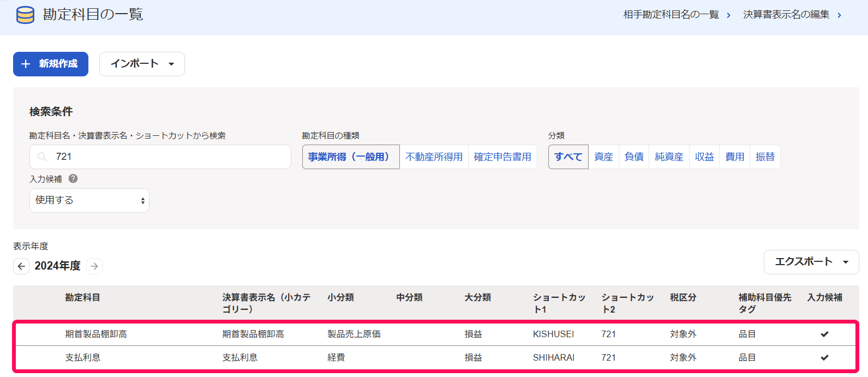Click the 補助科目優先タグ column header

[765, 303]
